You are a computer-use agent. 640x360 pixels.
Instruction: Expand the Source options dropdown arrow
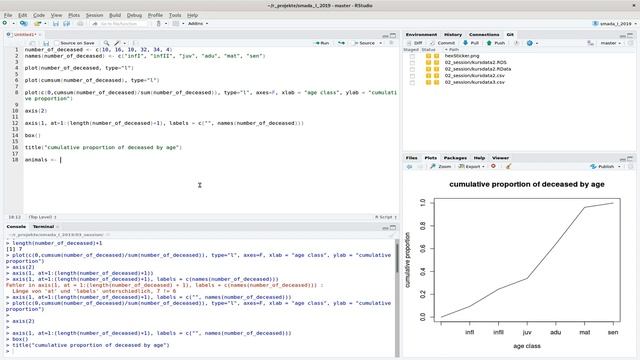[x=381, y=43]
